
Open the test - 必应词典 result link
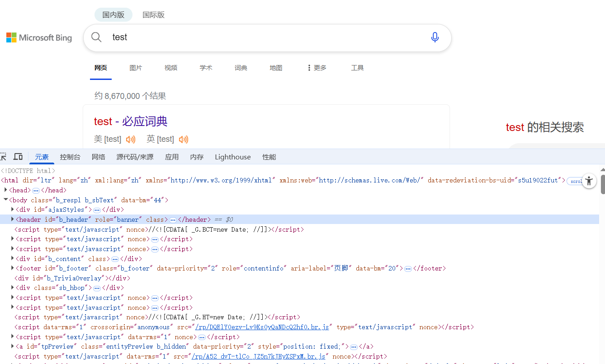point(131,121)
